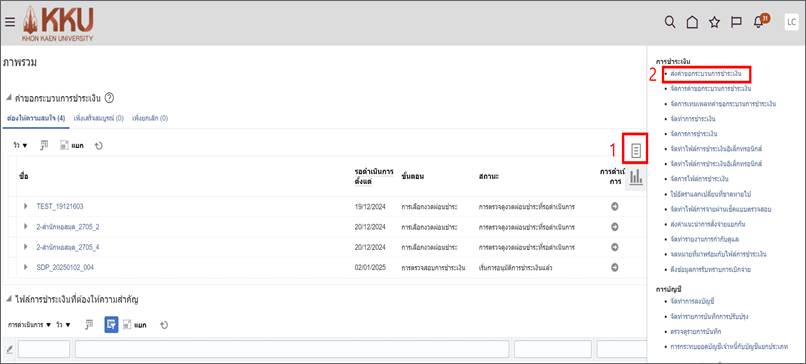Screen dimensions: 806x364
Task: Click status cell in SDP_20250102_004 row
Action: [x=515, y=267]
